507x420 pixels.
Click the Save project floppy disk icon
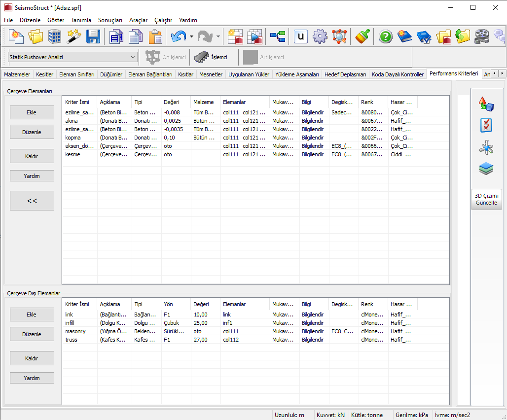93,36
